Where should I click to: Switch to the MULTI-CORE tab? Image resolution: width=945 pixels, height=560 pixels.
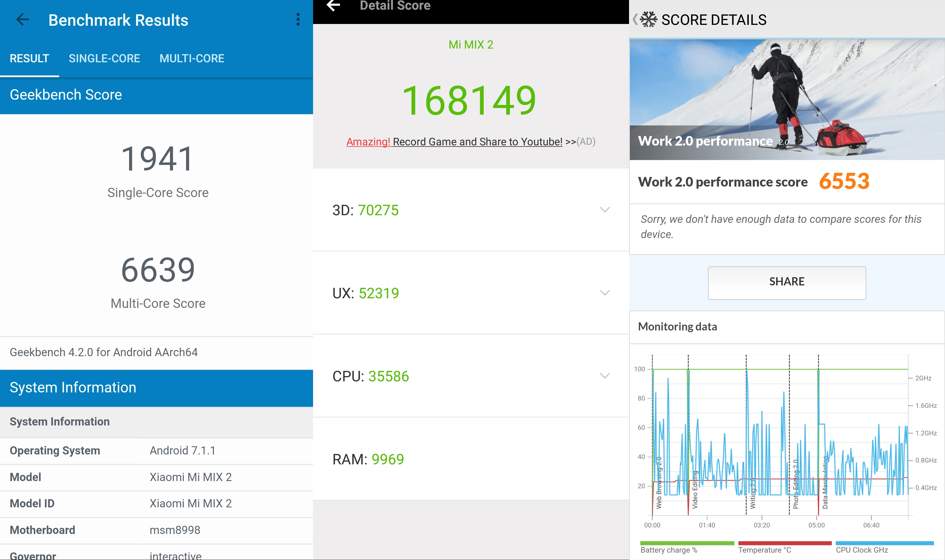(192, 58)
